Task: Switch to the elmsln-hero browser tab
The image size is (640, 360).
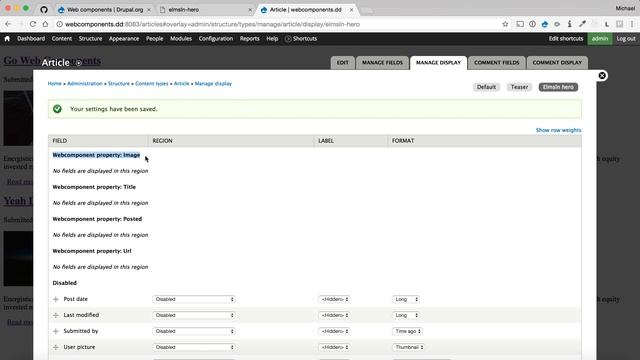Action: [x=204, y=9]
